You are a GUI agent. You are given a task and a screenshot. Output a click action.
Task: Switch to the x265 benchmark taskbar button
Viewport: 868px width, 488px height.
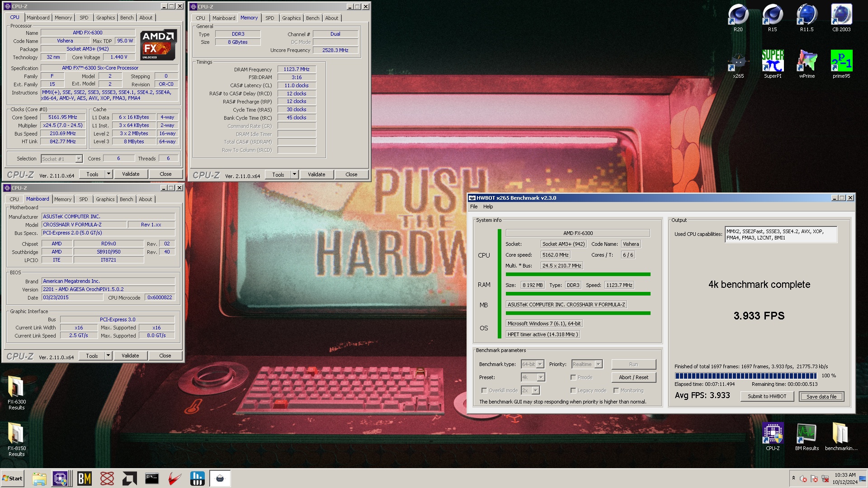point(220,479)
